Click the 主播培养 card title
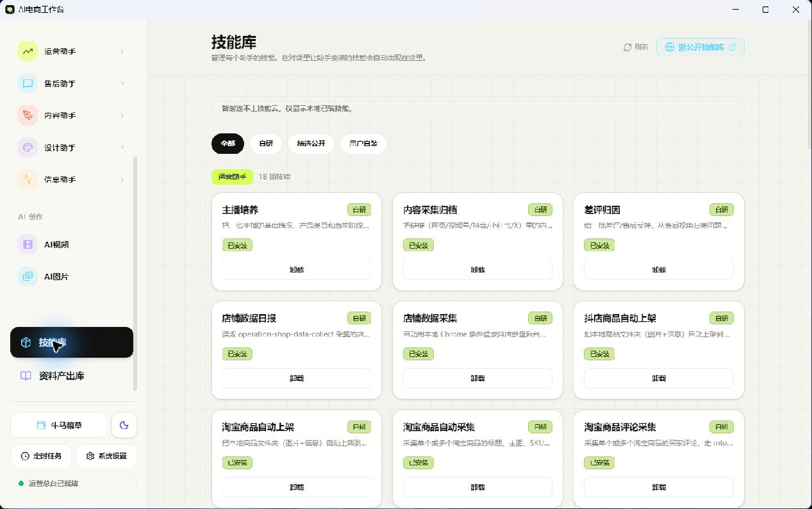Image resolution: width=812 pixels, height=509 pixels. point(240,210)
